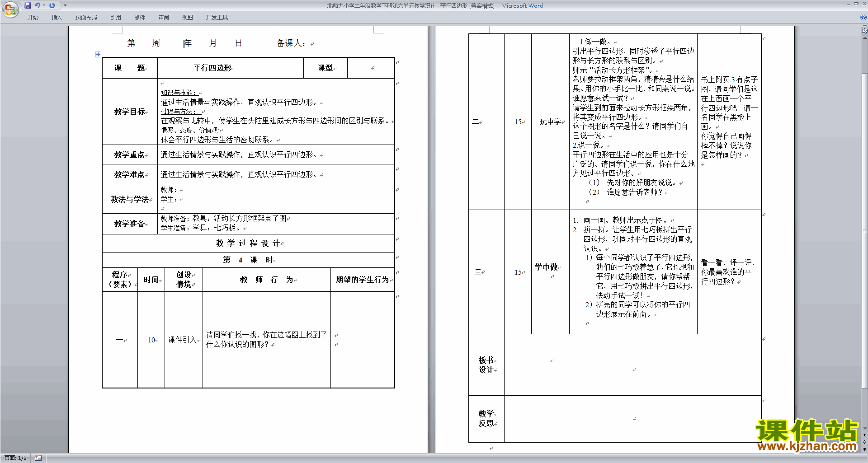Open the undo history dropdown arrow
Screen dimensions: 868x463
[44, 5]
